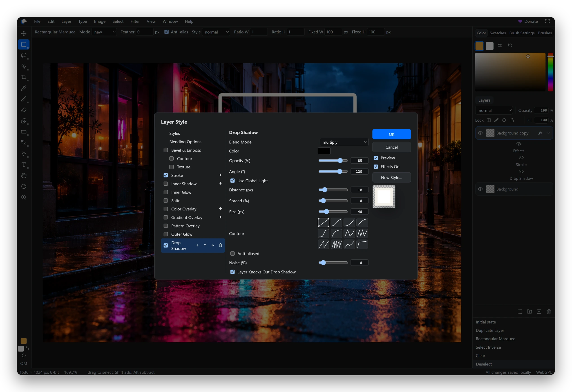Viewport: 572px width, 392px height.
Task: Move Drop Shadow effect up
Action: 205,245
